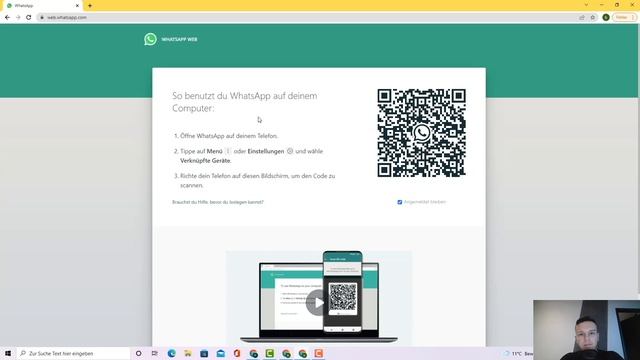
Task: Open Cortana circle icon in taskbar
Action: (x=138, y=353)
